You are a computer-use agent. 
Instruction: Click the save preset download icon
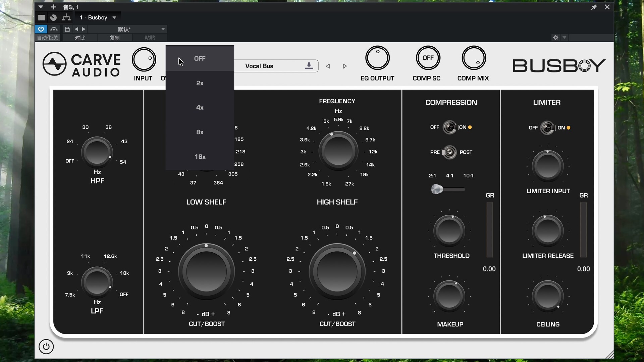point(309,66)
